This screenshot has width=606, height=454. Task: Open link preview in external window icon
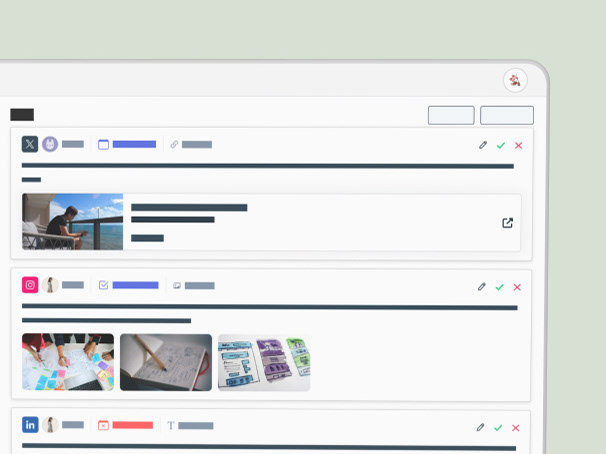tap(507, 223)
